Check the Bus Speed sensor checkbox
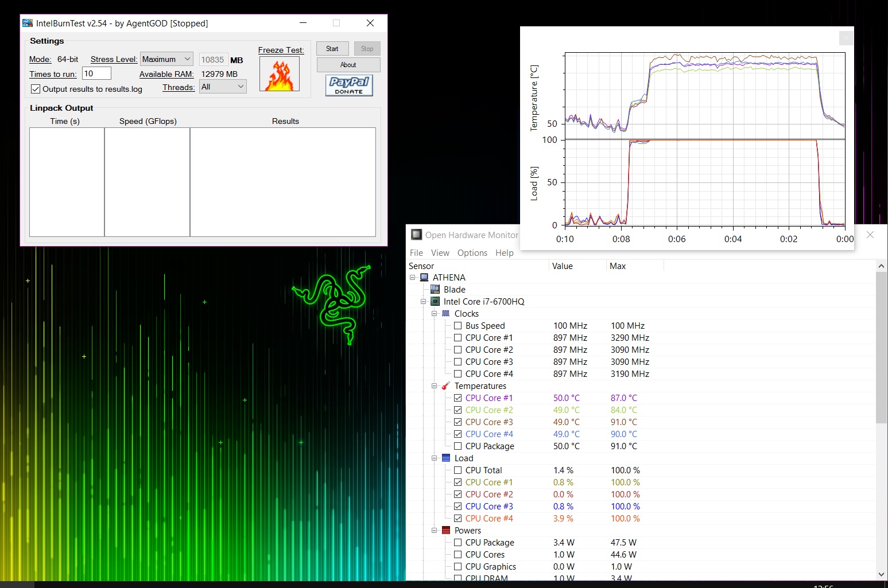The width and height of the screenshot is (888, 588). point(458,326)
